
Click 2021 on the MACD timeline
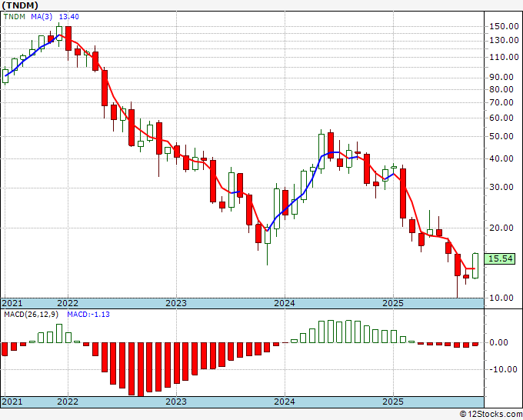tap(12, 402)
